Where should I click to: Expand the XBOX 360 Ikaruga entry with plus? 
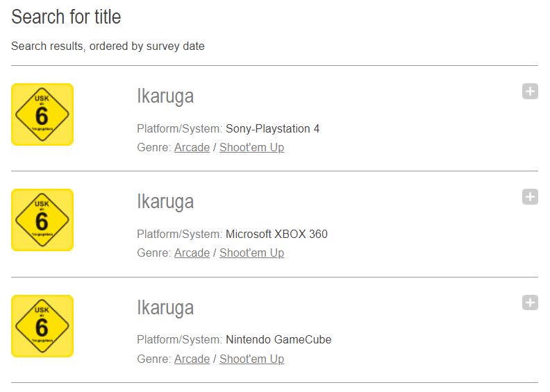pos(530,197)
